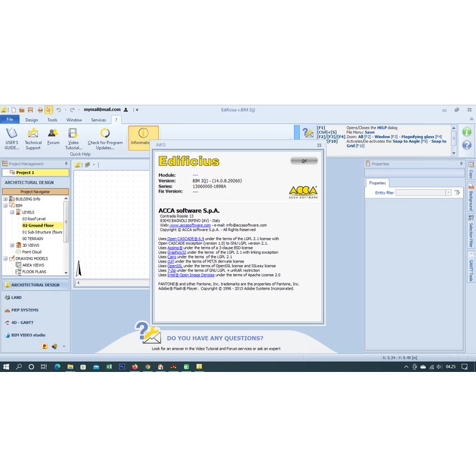
Task: Click the Information ribbon button
Action: pos(143,138)
